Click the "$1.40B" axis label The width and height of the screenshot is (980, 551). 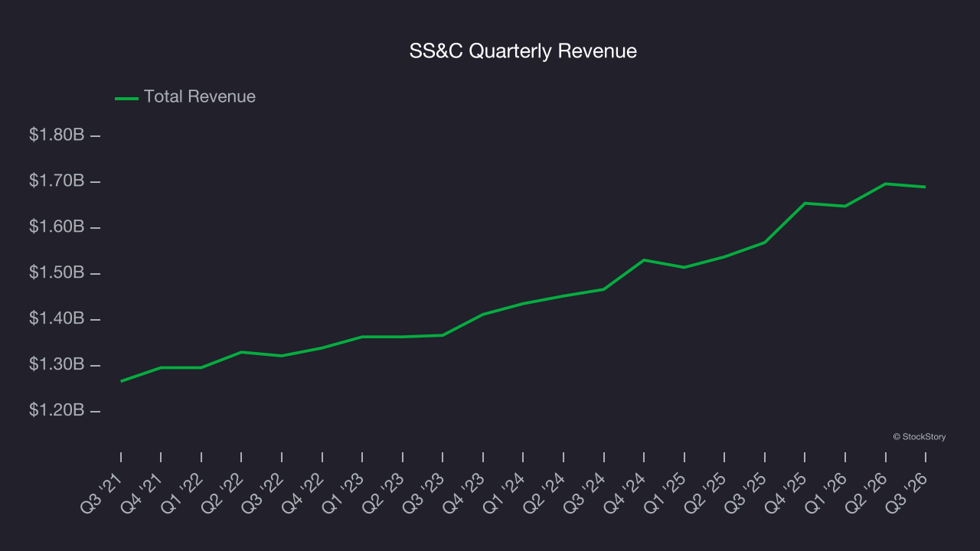click(x=57, y=319)
